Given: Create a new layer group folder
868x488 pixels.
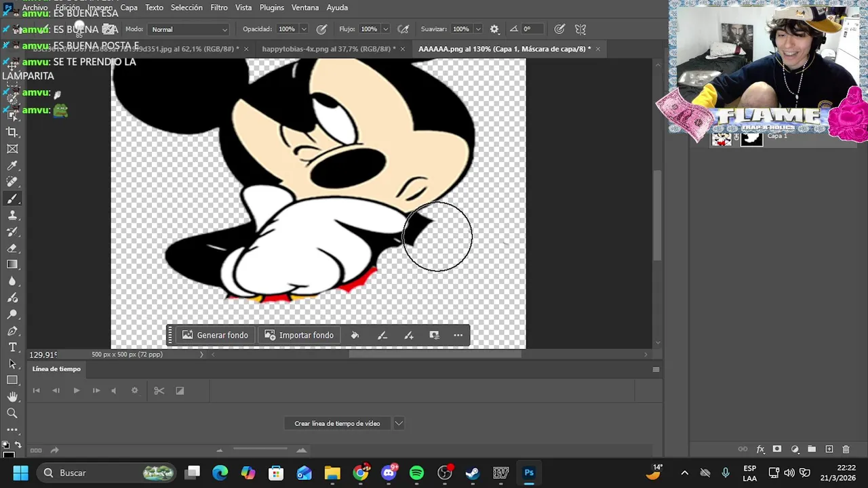Looking at the screenshot, I should (812, 449).
